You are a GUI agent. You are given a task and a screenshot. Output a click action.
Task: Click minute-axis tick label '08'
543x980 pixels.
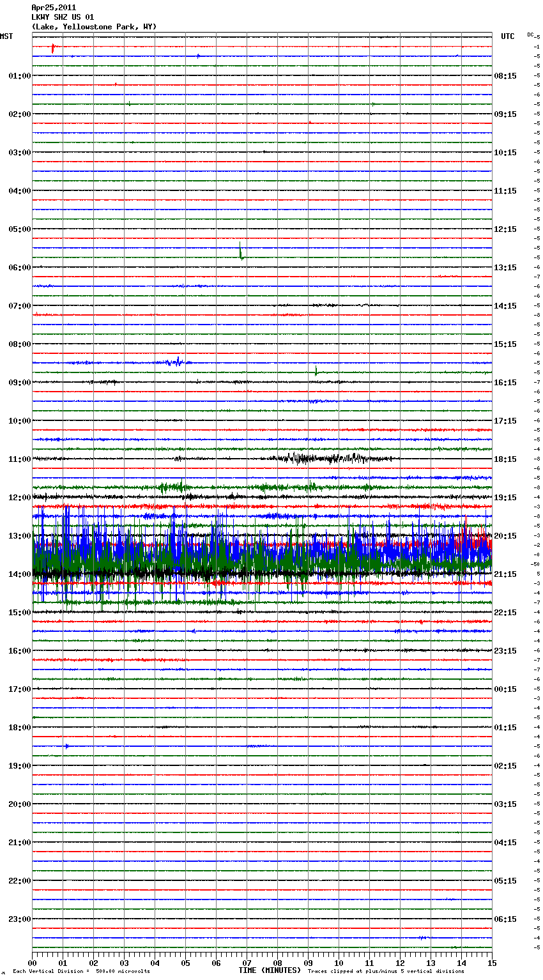pyautogui.click(x=278, y=963)
